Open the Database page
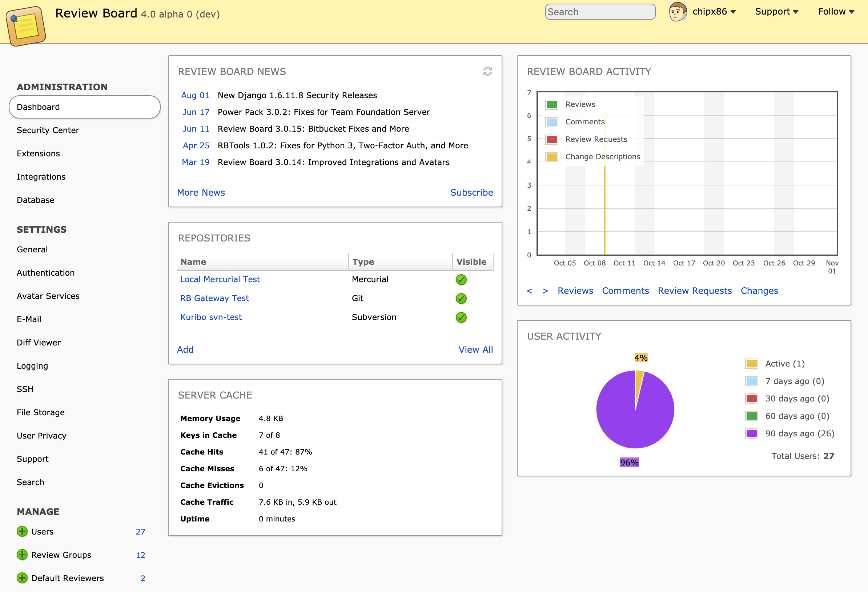Image resolution: width=868 pixels, height=592 pixels. tap(36, 200)
